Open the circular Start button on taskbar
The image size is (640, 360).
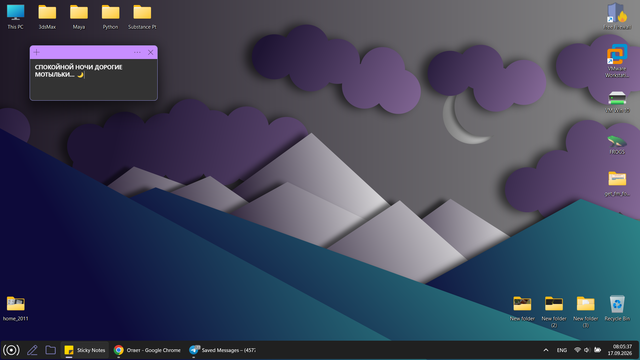pos(11,350)
